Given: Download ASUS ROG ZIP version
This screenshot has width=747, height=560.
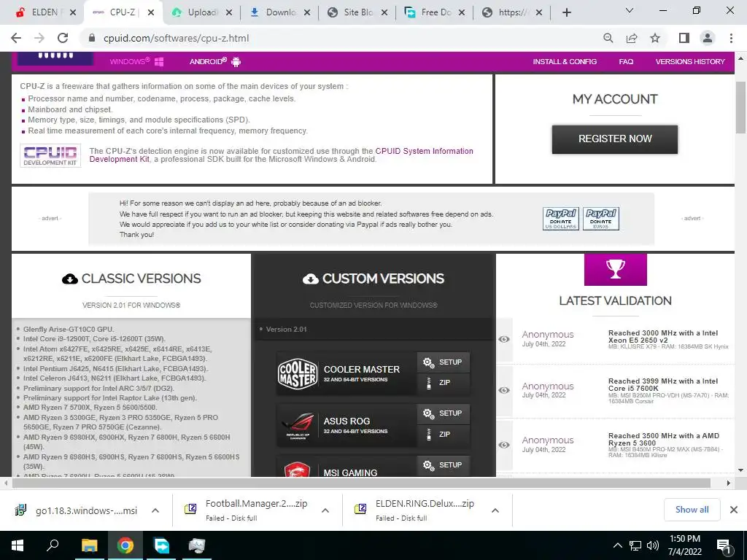Looking at the screenshot, I should point(443,435).
